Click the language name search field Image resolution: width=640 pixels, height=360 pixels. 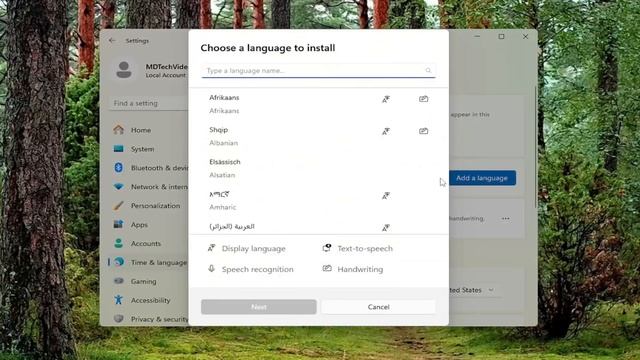(318, 71)
